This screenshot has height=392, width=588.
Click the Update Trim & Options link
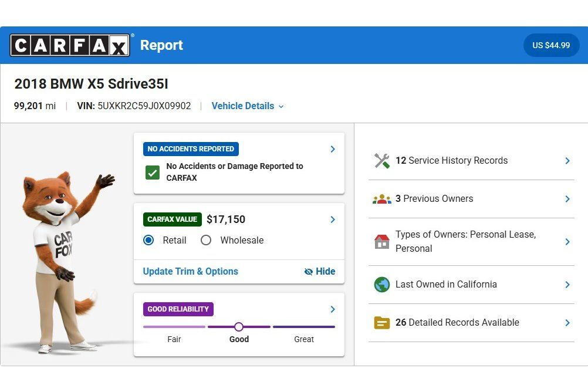[x=191, y=271]
